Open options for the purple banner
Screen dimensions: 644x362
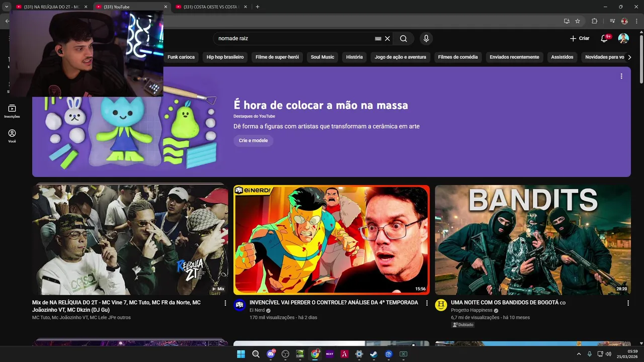pos(621,76)
